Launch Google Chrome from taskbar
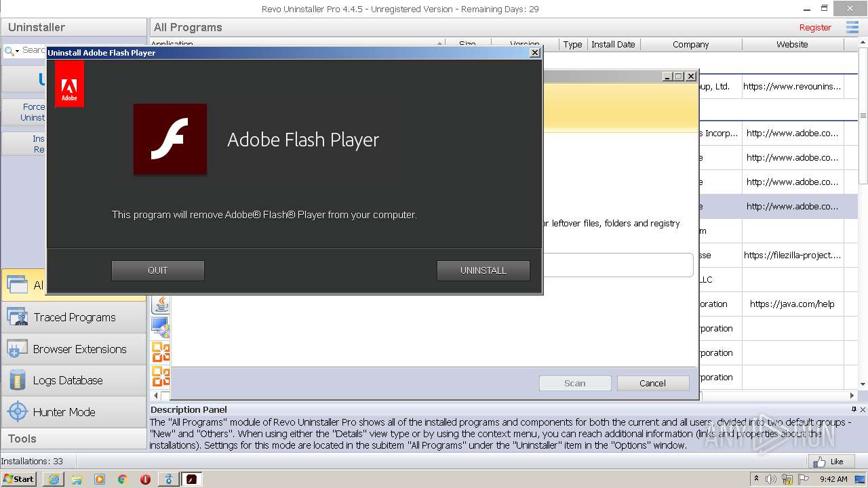The width and height of the screenshot is (868, 488). tap(123, 479)
